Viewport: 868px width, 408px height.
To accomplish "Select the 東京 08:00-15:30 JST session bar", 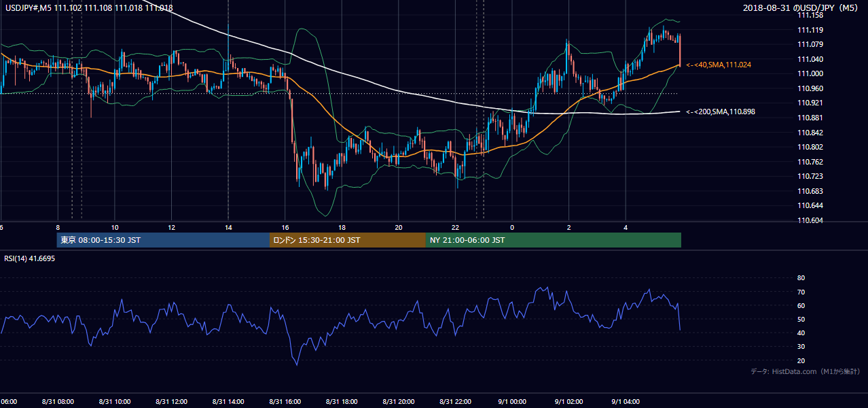I will coord(163,240).
